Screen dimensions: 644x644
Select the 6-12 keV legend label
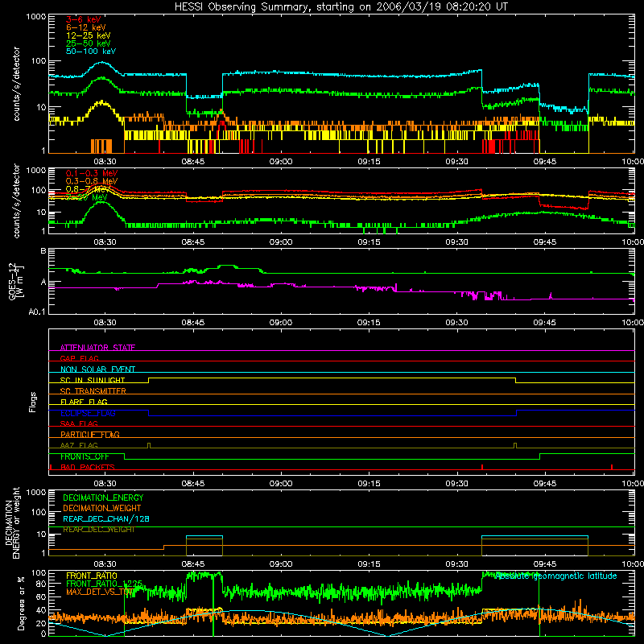tap(86, 27)
